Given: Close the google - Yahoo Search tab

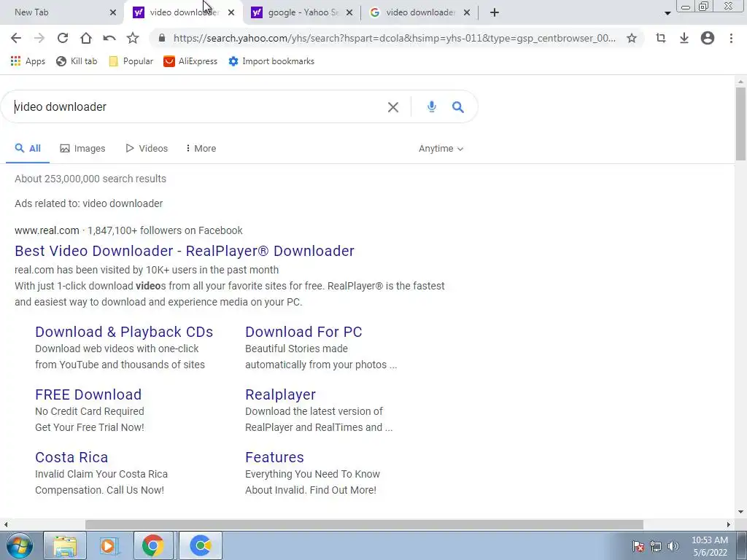Looking at the screenshot, I should [349, 12].
